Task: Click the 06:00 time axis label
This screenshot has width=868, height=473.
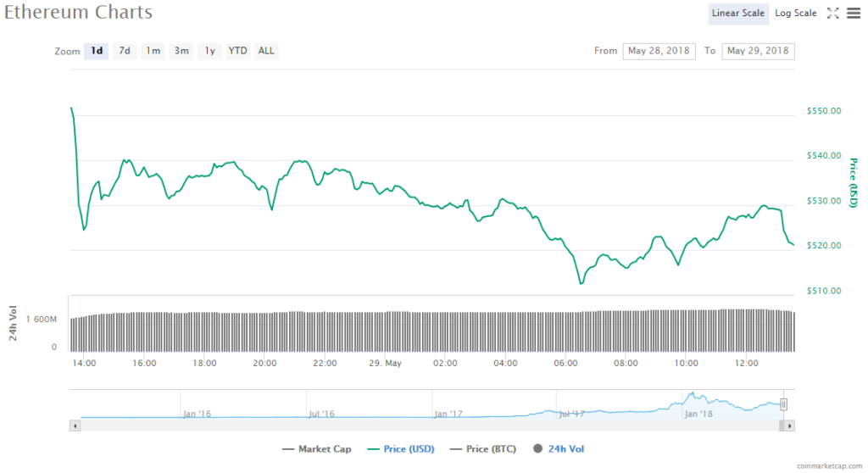Action: pos(565,364)
